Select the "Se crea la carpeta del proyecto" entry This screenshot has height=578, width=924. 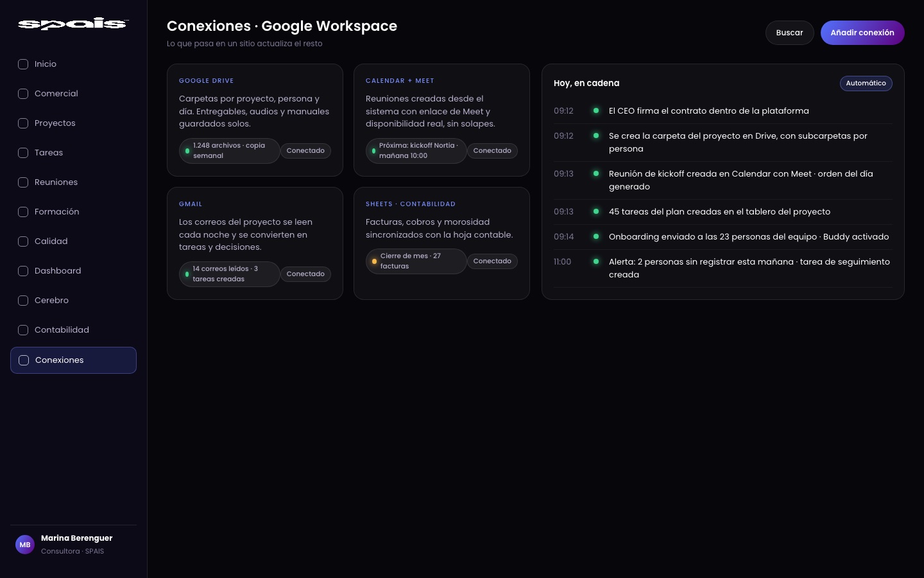tap(723, 143)
